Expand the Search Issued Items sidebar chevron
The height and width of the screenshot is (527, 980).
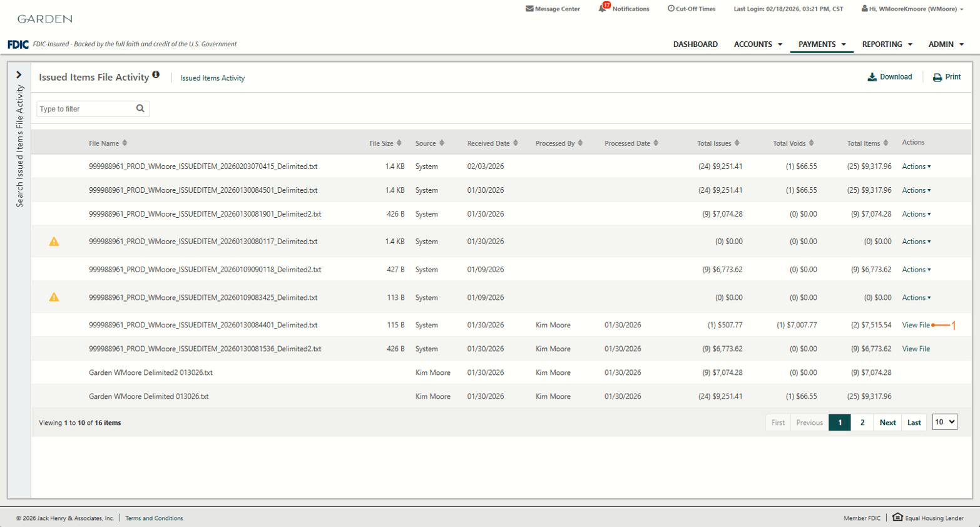(19, 75)
